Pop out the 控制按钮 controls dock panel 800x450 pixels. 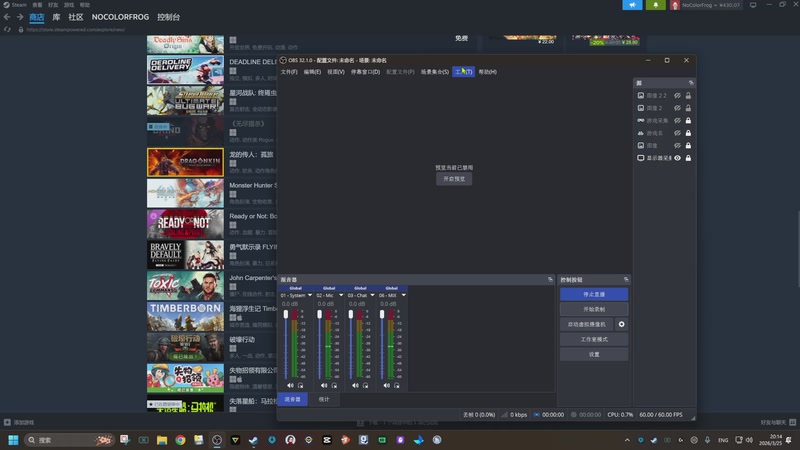(626, 280)
